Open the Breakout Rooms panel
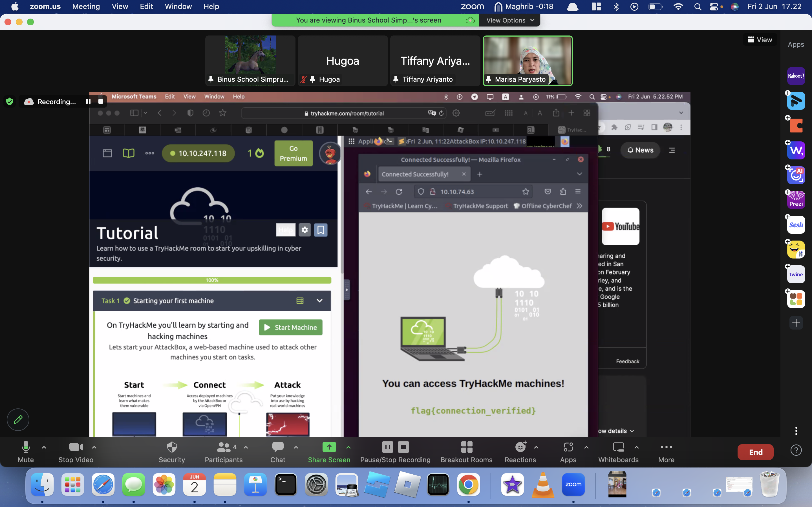The width and height of the screenshot is (812, 507). [x=466, y=452]
